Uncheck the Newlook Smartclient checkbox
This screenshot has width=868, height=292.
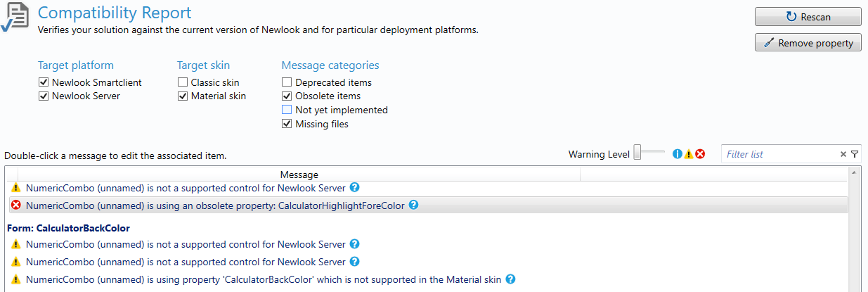[44, 82]
